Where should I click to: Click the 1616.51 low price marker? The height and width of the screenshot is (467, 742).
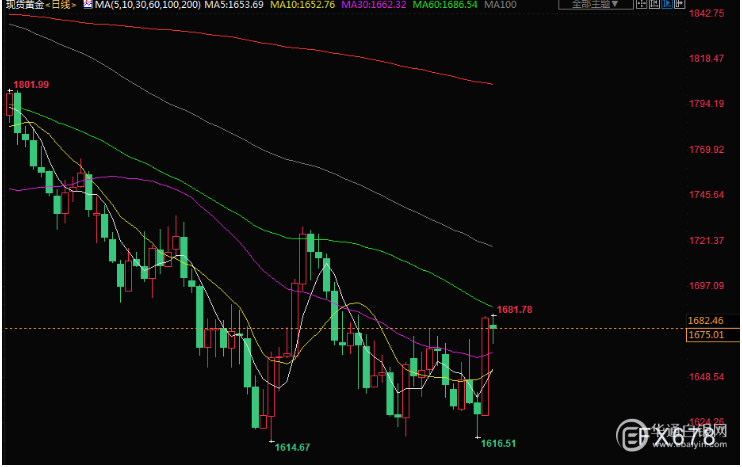click(498, 443)
